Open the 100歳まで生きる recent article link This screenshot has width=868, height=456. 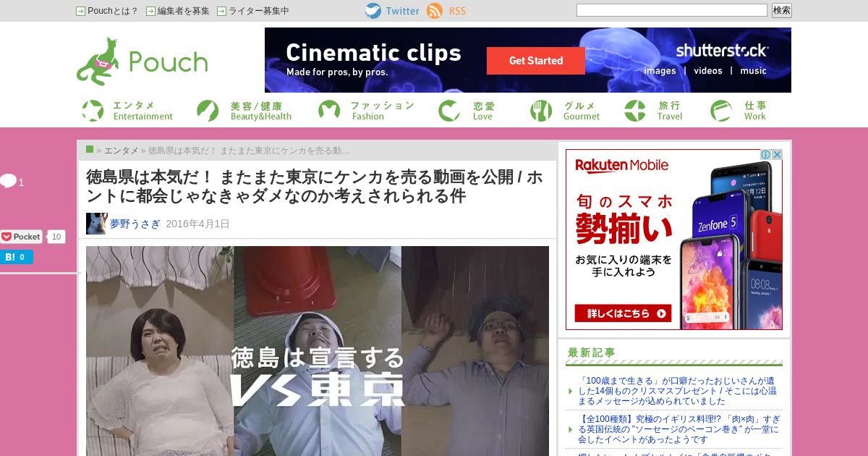tap(677, 390)
